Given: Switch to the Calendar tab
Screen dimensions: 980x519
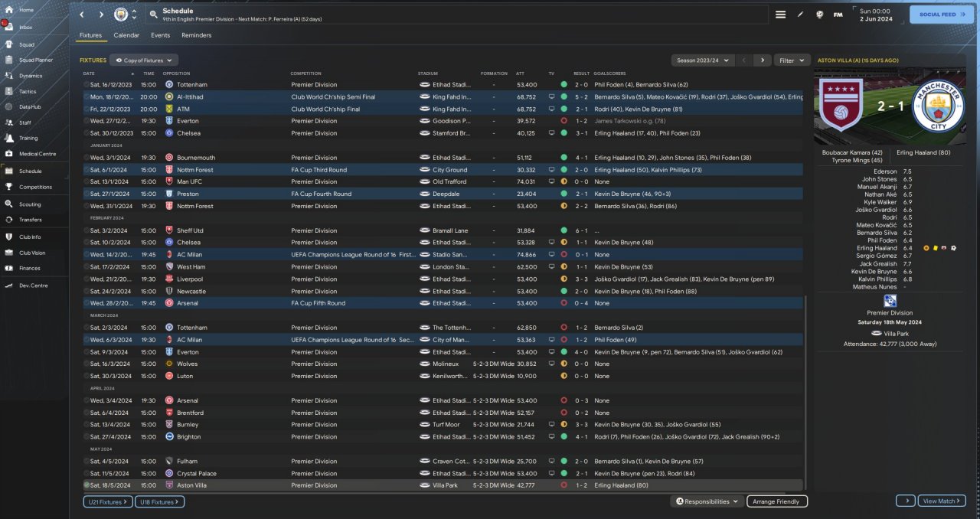Looking at the screenshot, I should tap(126, 35).
